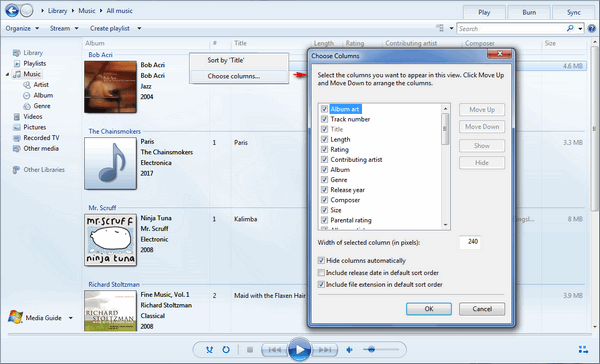Toggle the Contributing artist checkbox
Viewport: 600px width, 364px height.
324,160
